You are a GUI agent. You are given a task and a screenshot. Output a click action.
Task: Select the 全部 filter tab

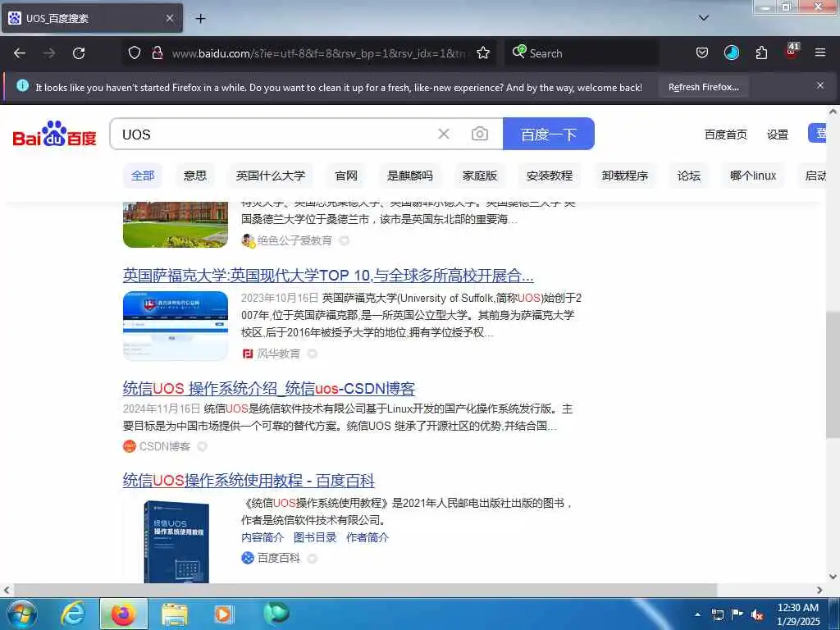pyautogui.click(x=143, y=176)
